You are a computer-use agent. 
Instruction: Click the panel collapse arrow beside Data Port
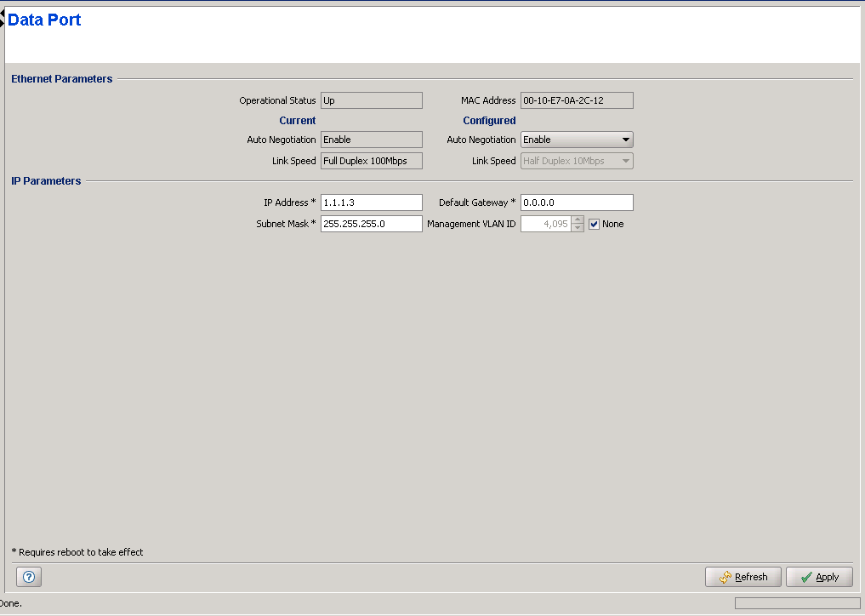coord(3,18)
